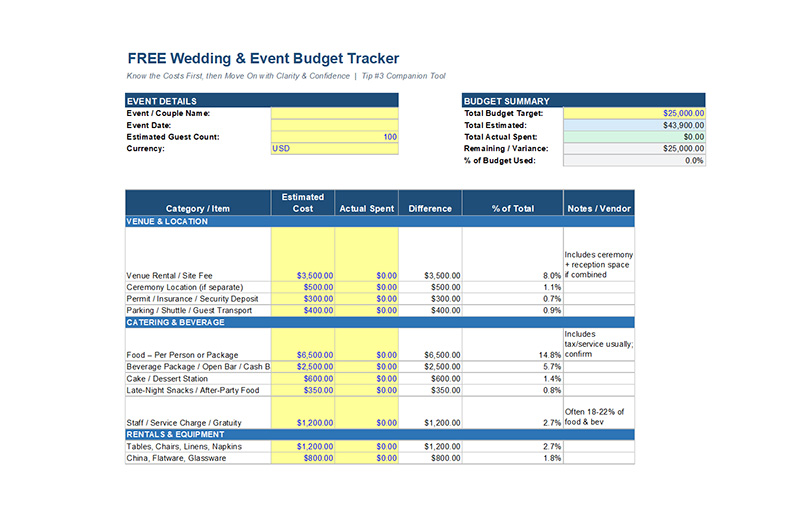Image resolution: width=800 pixels, height=520 pixels.
Task: Select Venue Rental estimated cost $3,500.00
Action: click(x=303, y=254)
